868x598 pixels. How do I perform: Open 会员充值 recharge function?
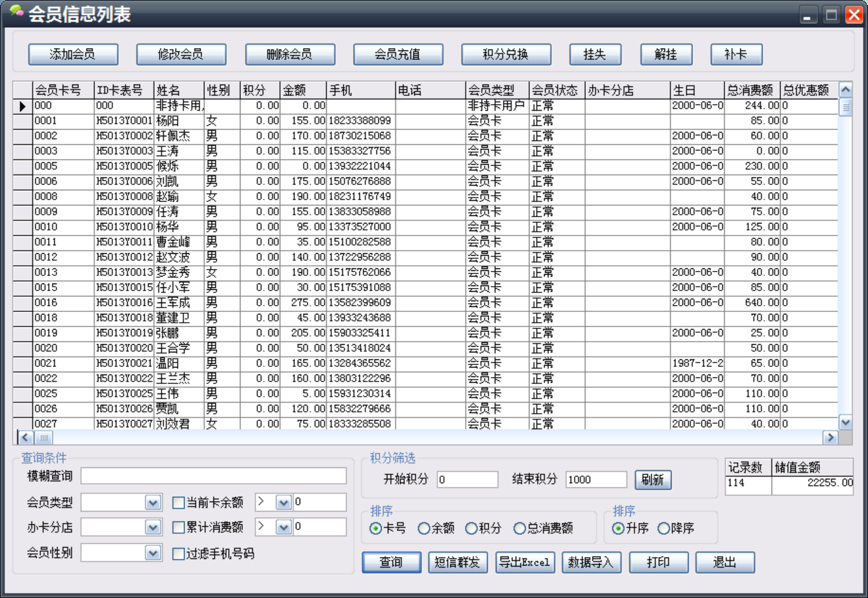pos(397,54)
